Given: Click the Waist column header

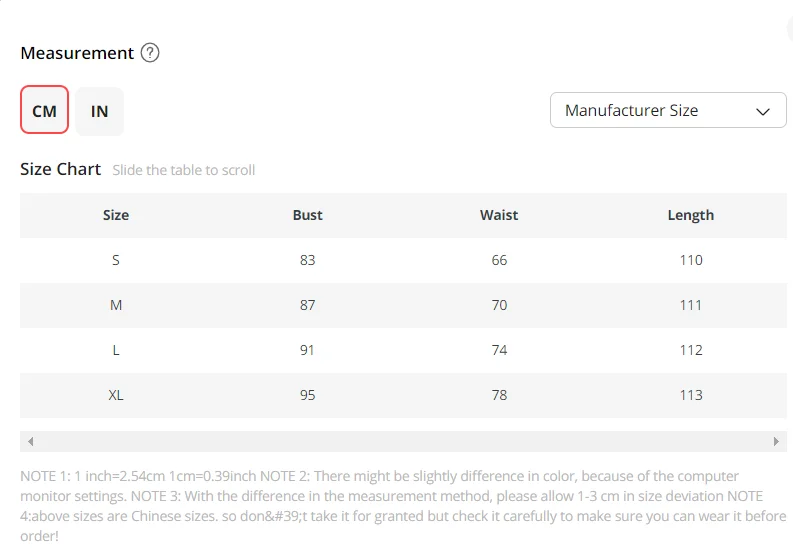Looking at the screenshot, I should tap(499, 215).
